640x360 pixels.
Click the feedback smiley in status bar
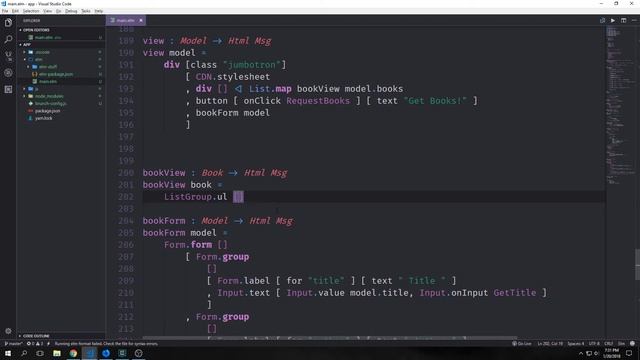coord(632,344)
